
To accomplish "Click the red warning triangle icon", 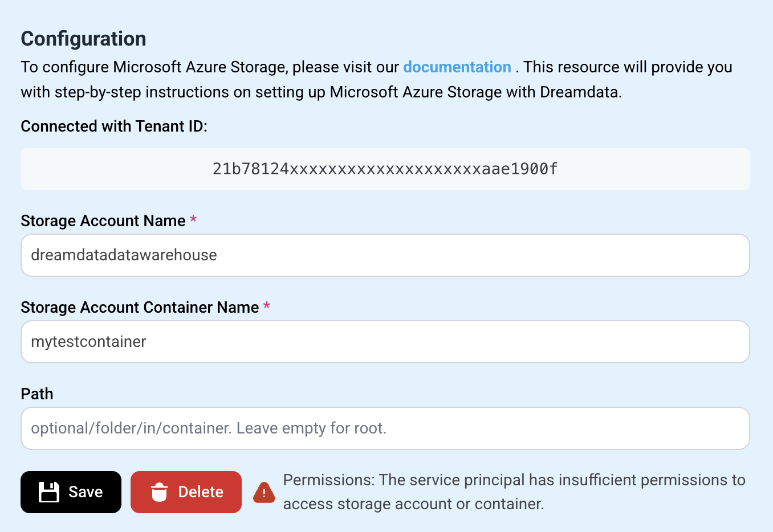I will 264,492.
